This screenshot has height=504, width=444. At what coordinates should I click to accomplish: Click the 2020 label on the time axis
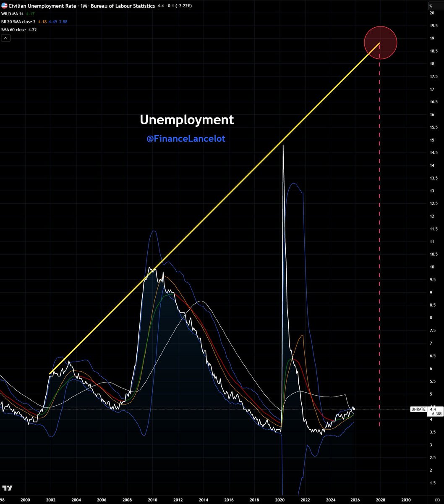(279, 500)
